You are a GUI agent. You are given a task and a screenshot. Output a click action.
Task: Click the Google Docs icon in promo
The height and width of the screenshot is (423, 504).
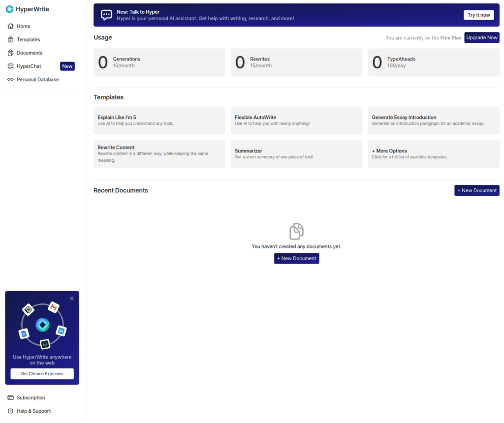(24, 334)
